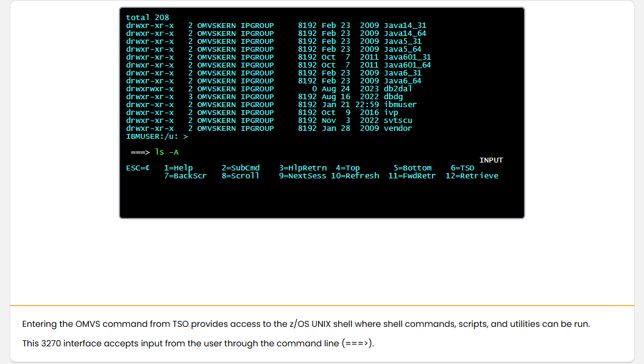
Task: Click the 5=Bottom function key label
Action: (x=412, y=168)
